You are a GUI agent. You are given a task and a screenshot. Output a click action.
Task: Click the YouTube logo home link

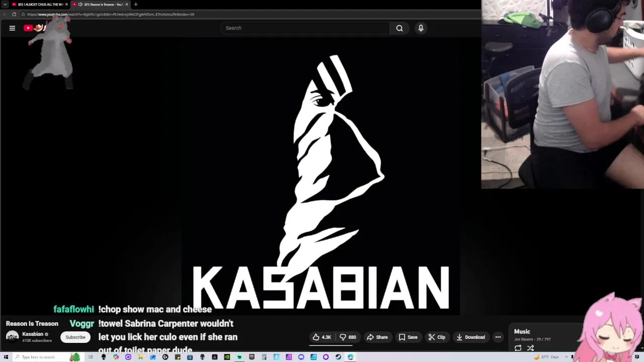coord(35,28)
